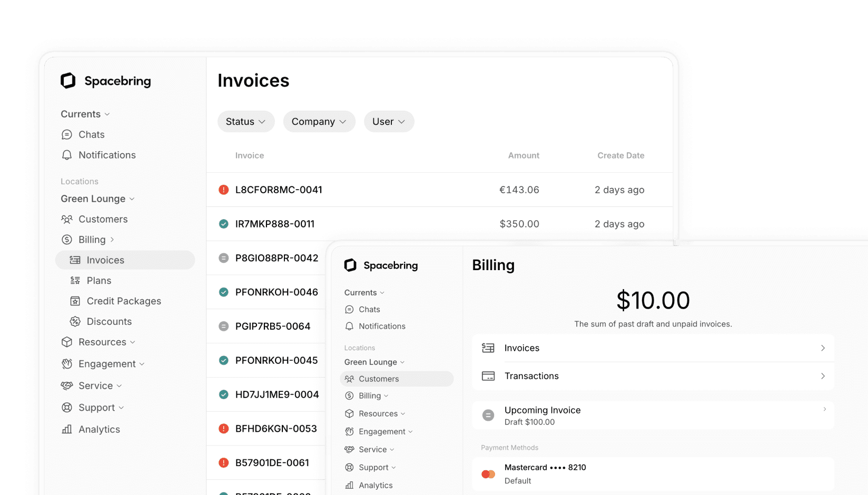Click the Notifications bell icon
Image resolution: width=868 pixels, height=495 pixels.
point(67,155)
